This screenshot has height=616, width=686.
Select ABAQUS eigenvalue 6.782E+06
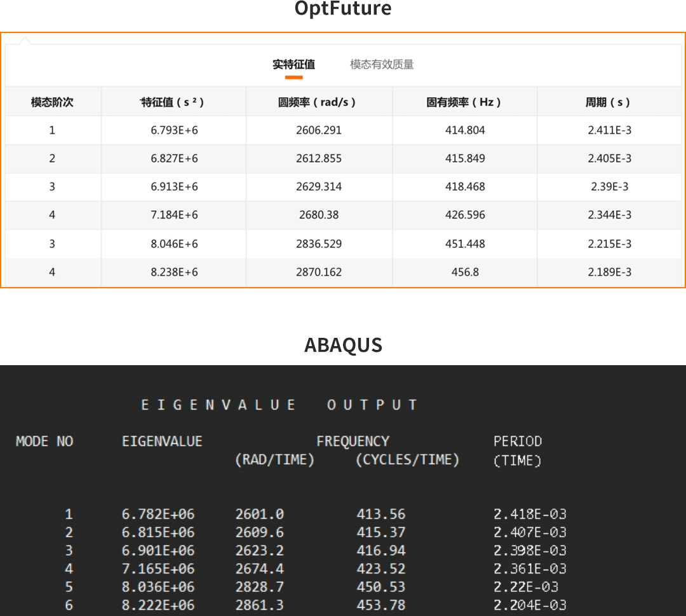point(158,514)
